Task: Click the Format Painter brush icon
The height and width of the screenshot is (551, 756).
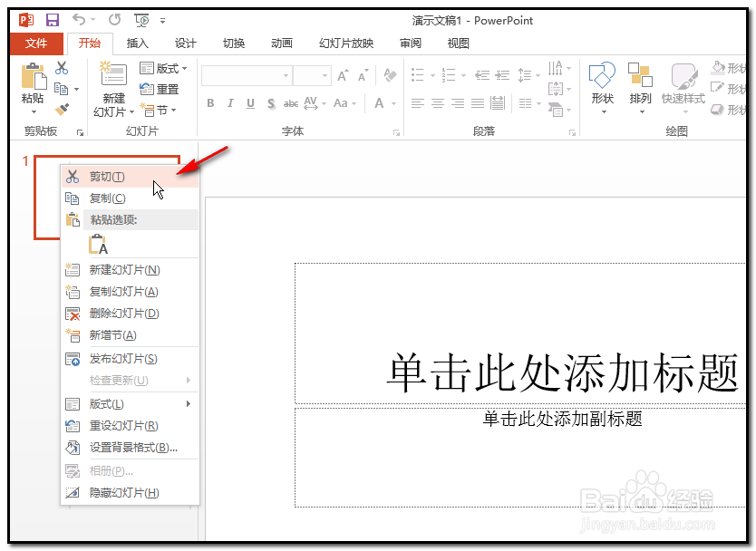Action: (63, 108)
